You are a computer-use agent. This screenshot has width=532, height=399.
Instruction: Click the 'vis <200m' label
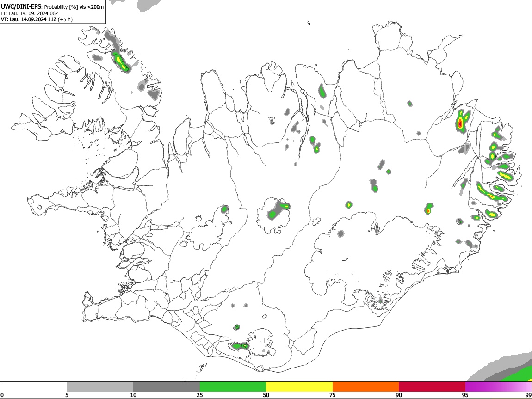point(92,7)
